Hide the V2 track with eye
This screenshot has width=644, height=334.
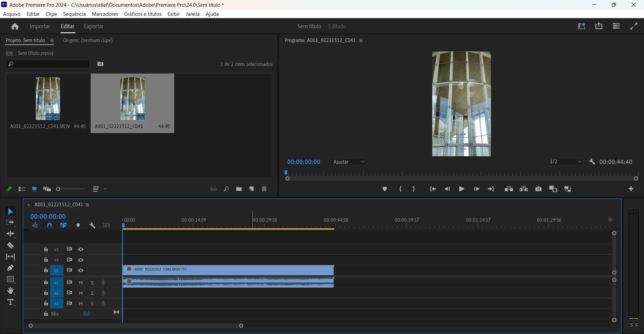(x=81, y=260)
